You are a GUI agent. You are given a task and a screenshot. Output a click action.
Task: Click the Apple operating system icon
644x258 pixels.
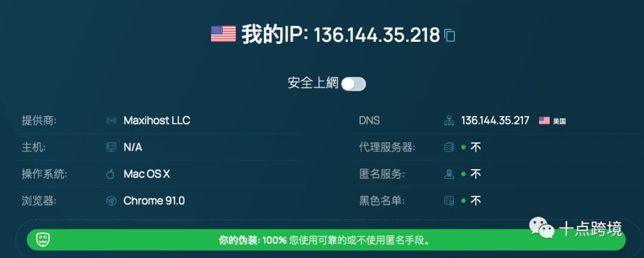pos(110,174)
